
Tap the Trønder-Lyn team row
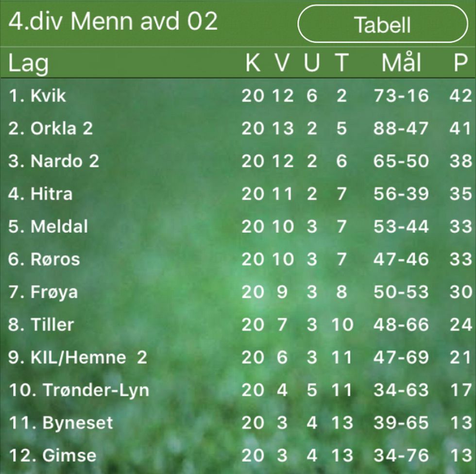point(238,390)
